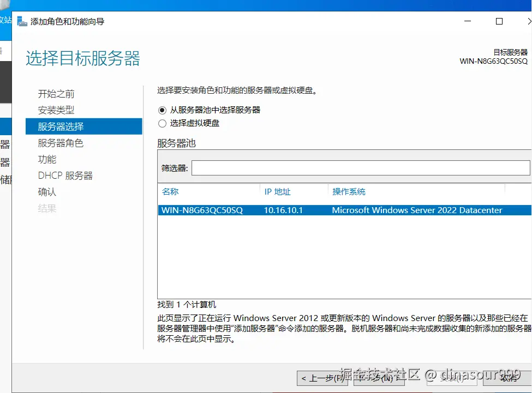This screenshot has width=532, height=393.
Task: Open the 安装类型 wizard step
Action: (x=56, y=110)
